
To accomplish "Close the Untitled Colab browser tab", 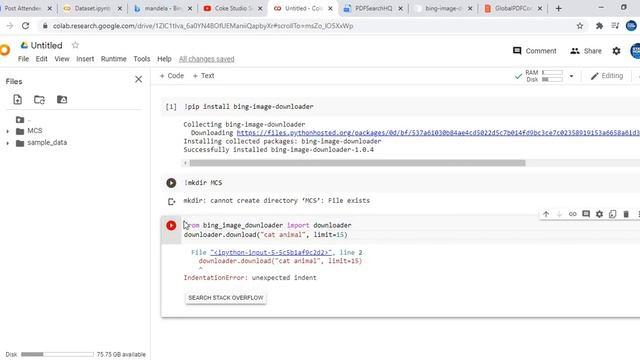I will point(330,8).
